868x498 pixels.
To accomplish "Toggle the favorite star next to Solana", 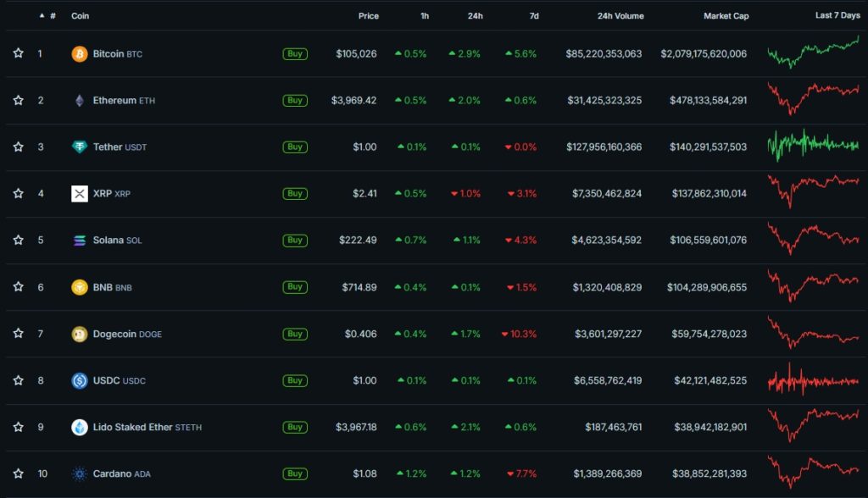I will (18, 240).
